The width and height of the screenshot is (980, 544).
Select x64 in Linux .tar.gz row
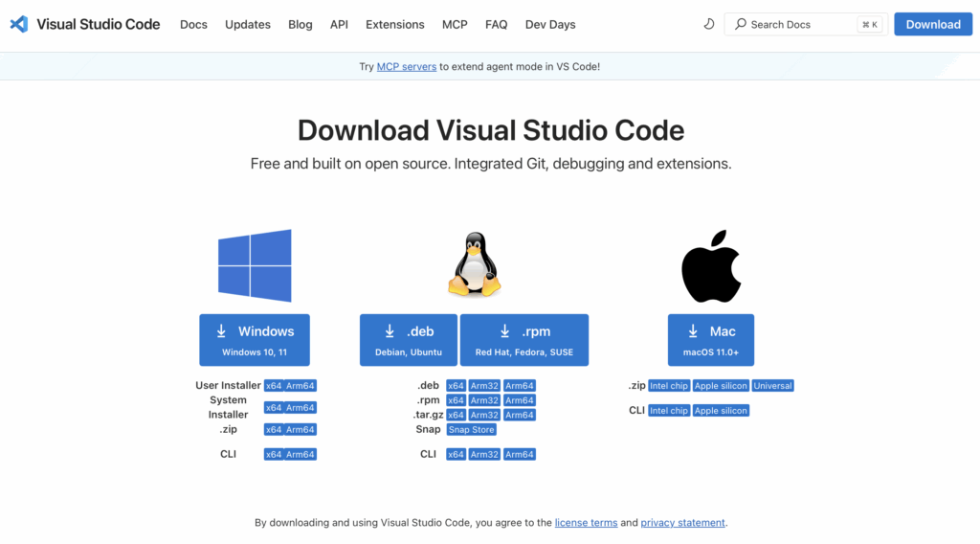[x=457, y=416]
